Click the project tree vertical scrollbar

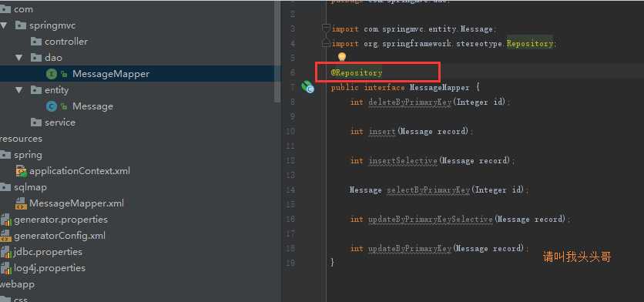pyautogui.click(x=277, y=52)
